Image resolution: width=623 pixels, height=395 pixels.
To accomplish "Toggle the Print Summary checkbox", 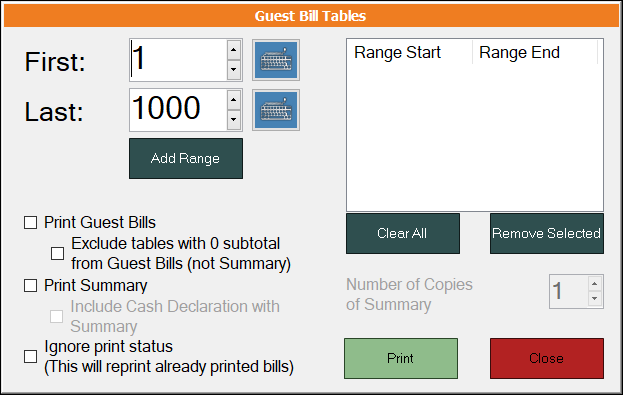I will (31, 286).
